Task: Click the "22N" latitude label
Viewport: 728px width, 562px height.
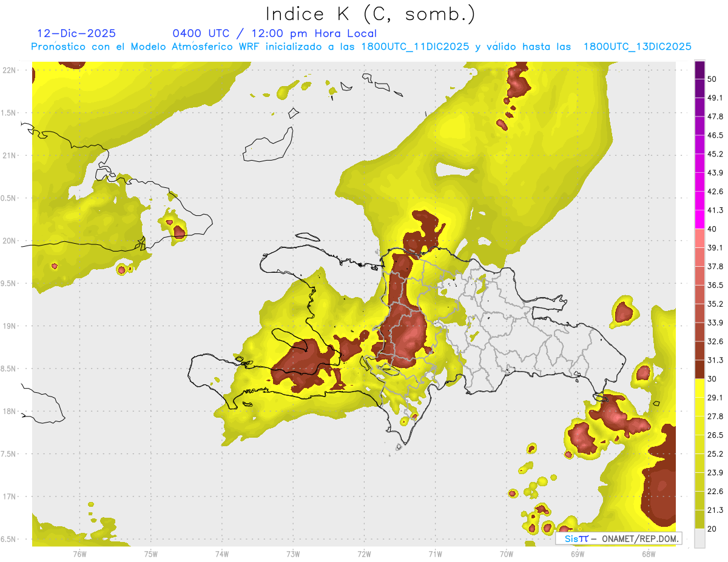Action: [10, 70]
